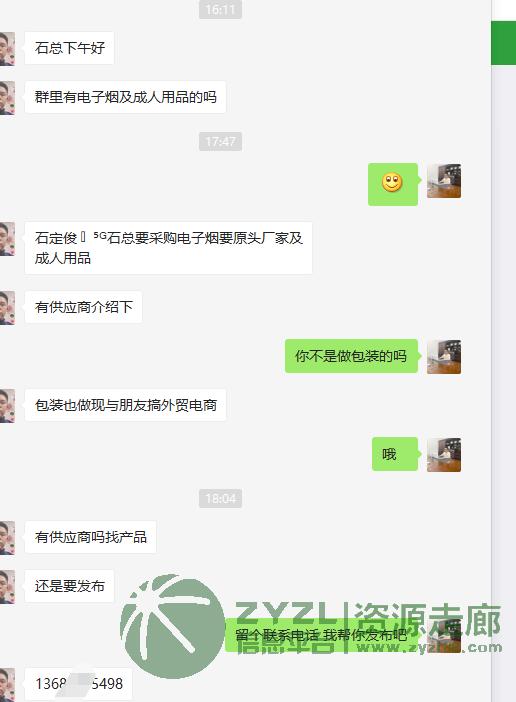Click the 18:04 timestamp label
Viewport: 516px width, 702px height.
click(x=220, y=498)
